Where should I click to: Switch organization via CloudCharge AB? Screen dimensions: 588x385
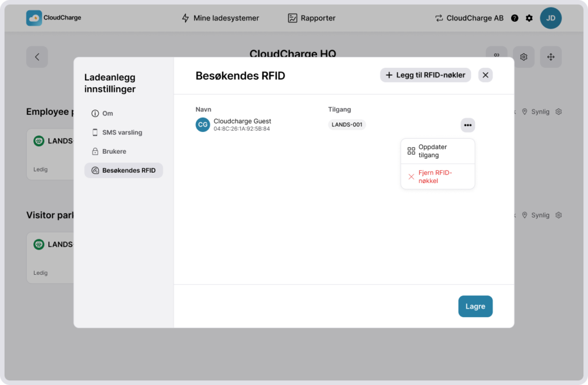469,18
